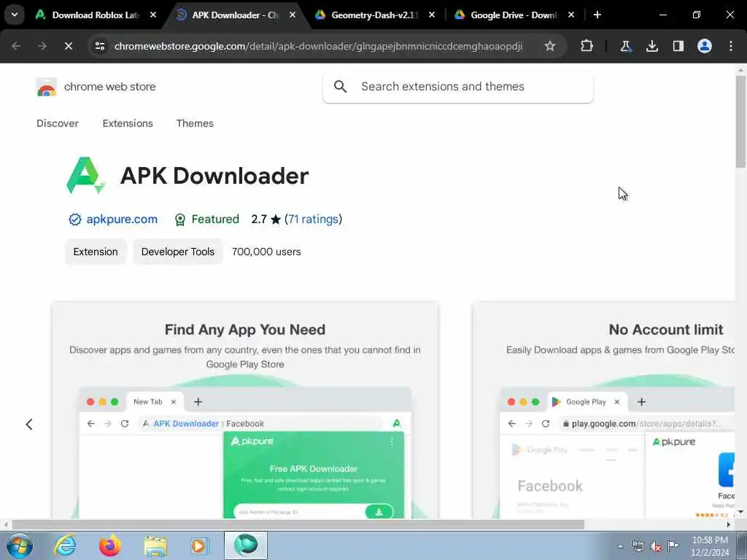Viewport: 747px width, 560px height.
Task: Click the address bar URL
Action: 318,46
